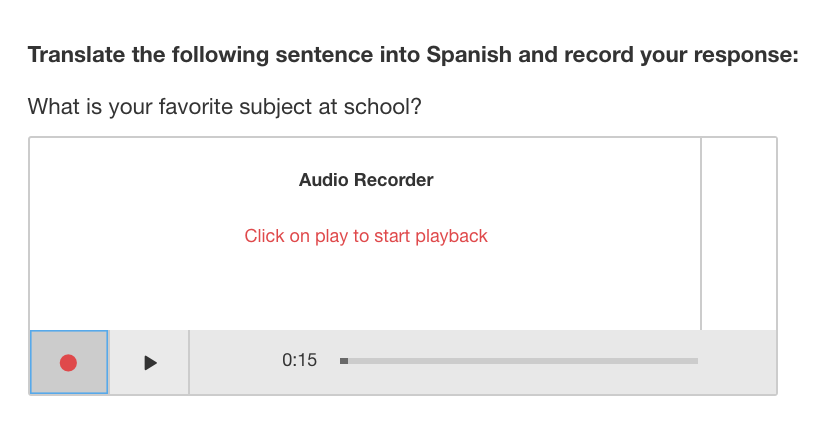Click the word "Spanish" in the heading
Screen dimensions: 826x428
pyautogui.click(x=466, y=54)
